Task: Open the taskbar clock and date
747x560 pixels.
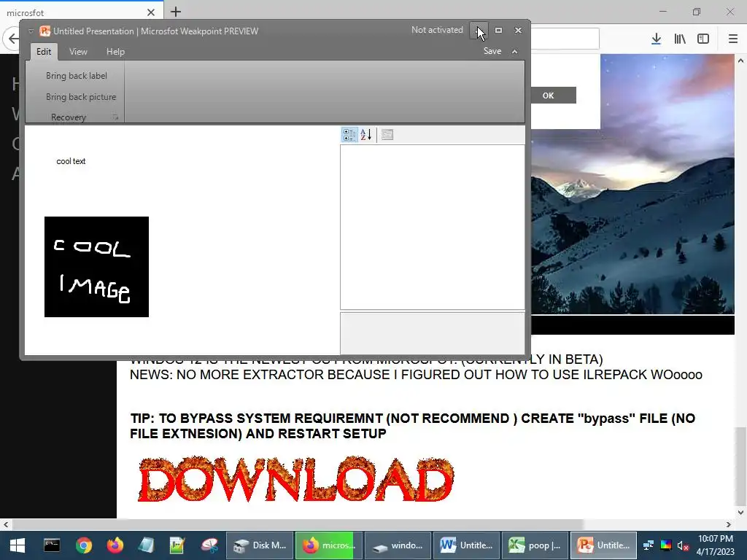Action: 716,545
